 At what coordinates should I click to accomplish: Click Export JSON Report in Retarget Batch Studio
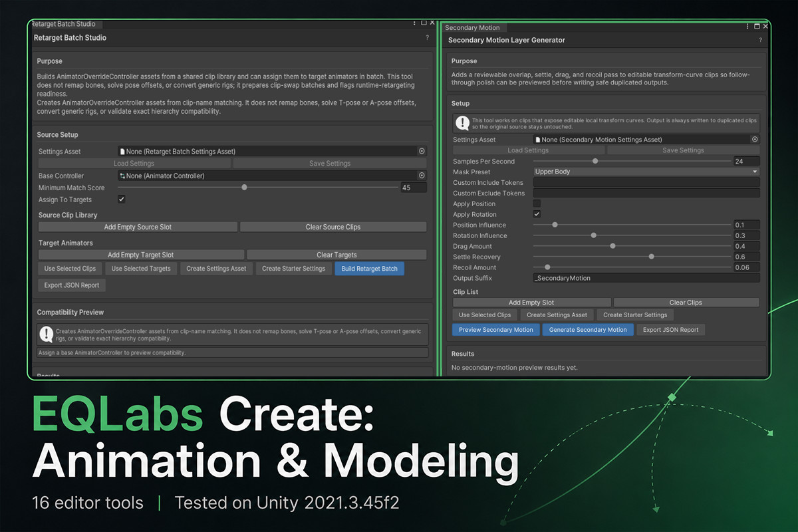click(72, 285)
